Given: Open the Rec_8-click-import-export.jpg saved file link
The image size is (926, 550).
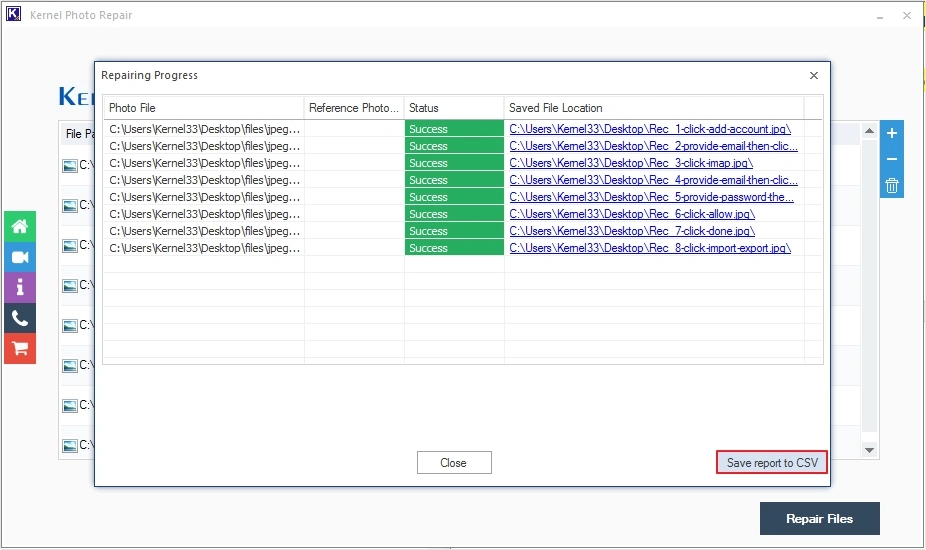Looking at the screenshot, I should tap(650, 248).
